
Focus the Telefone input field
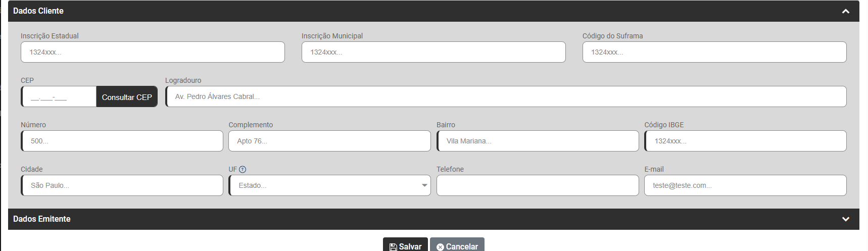538,185
